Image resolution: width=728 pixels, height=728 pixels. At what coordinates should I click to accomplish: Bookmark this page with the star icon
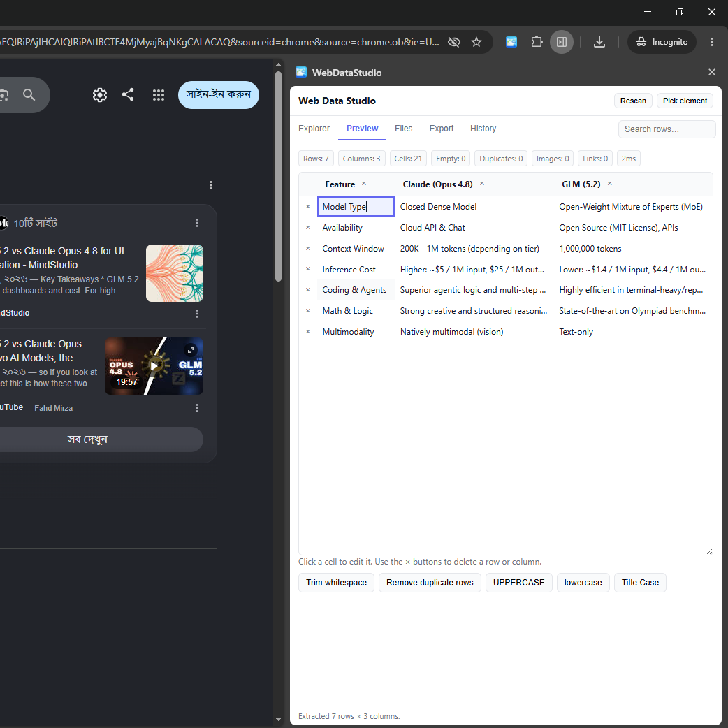coord(476,42)
